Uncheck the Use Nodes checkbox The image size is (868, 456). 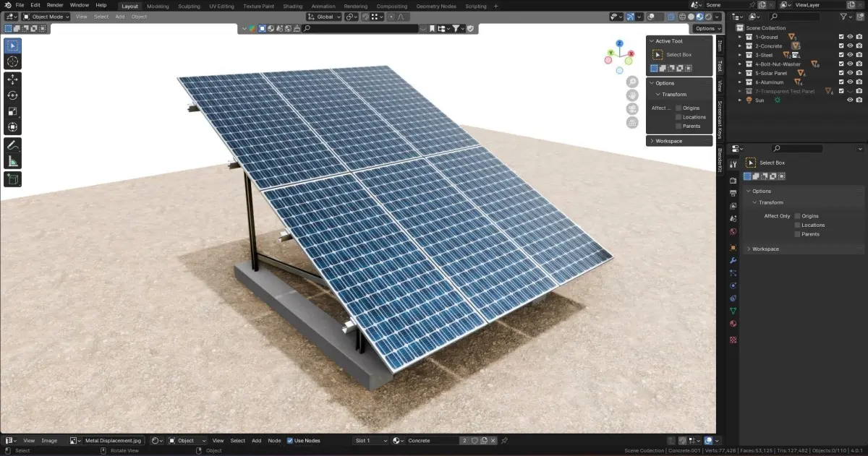pos(290,441)
